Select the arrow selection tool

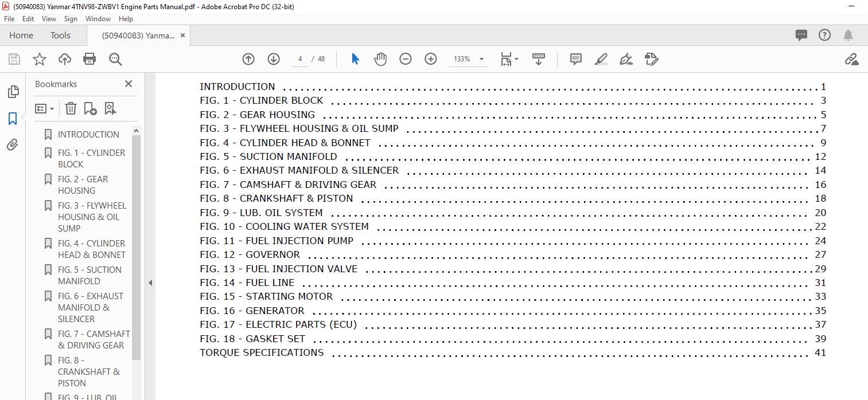click(355, 59)
